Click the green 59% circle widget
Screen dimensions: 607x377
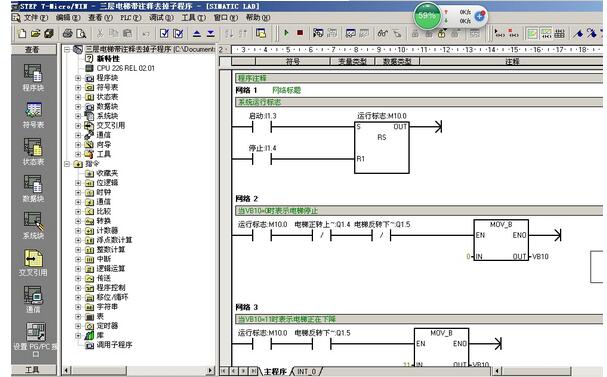(x=427, y=16)
